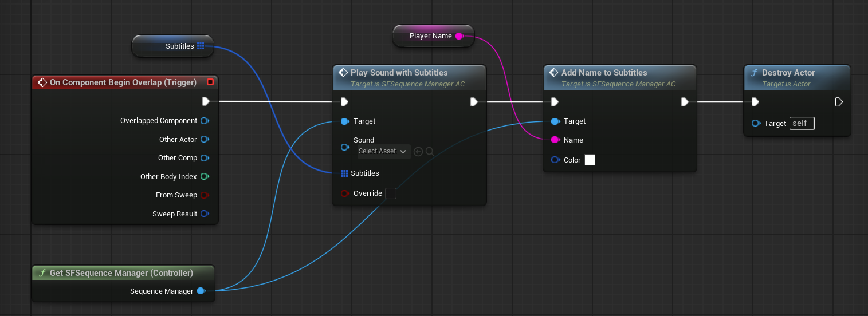Screen dimensions: 868x316
Task: Click Add Name to Subtitles exec input pin
Action: tap(555, 102)
